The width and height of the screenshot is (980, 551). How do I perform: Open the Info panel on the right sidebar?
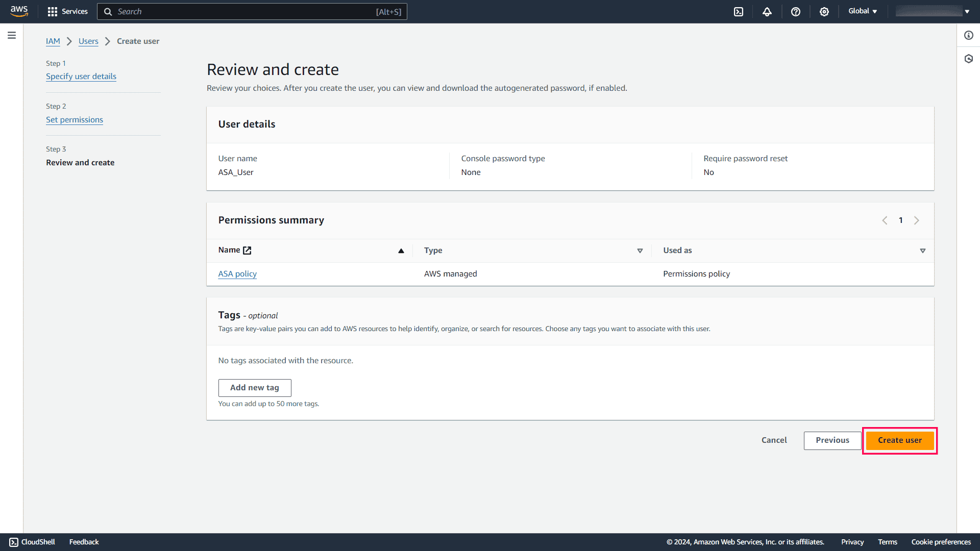pyautogui.click(x=969, y=35)
